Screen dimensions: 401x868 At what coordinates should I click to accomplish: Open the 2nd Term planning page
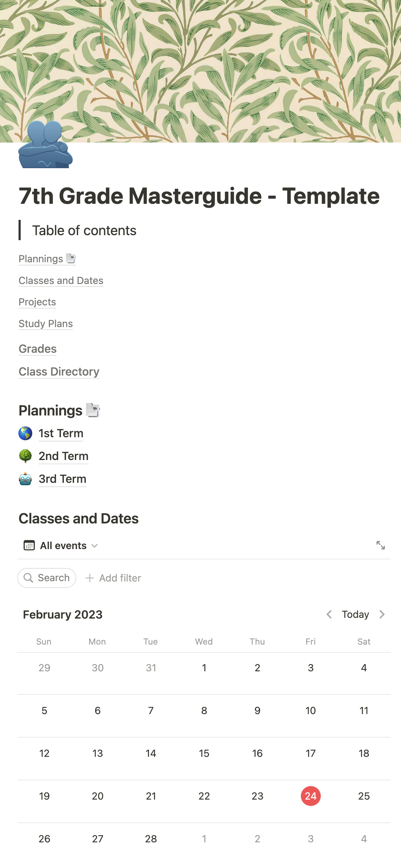click(x=63, y=456)
